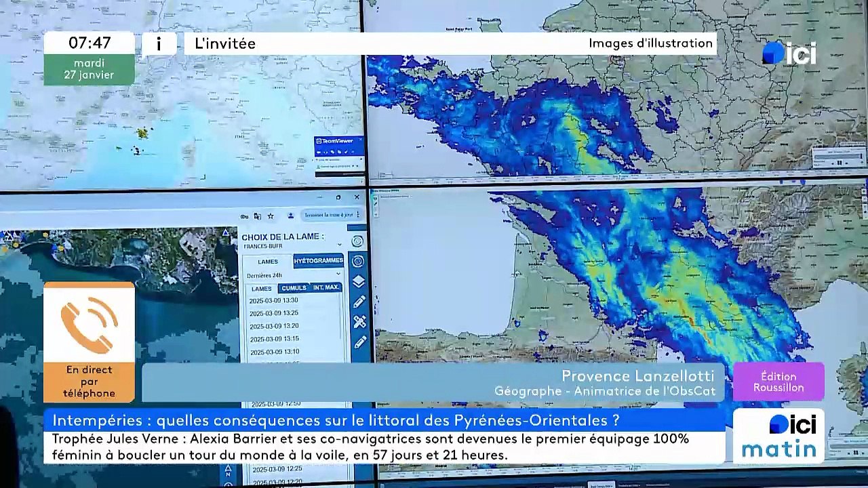868x488 pixels.
Task: Open the FRANCES-BUFR dropdown
Action: [294, 247]
